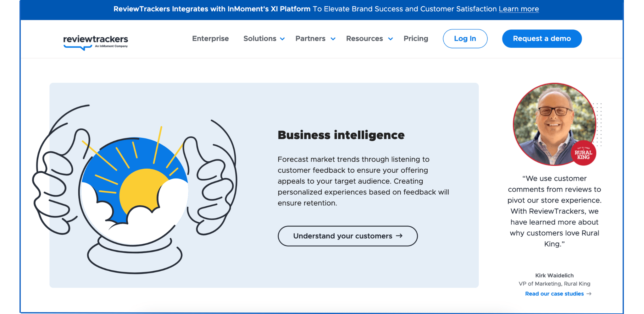Open Read our case studies link
Viewport: 644px width, 314px height.
point(554,294)
